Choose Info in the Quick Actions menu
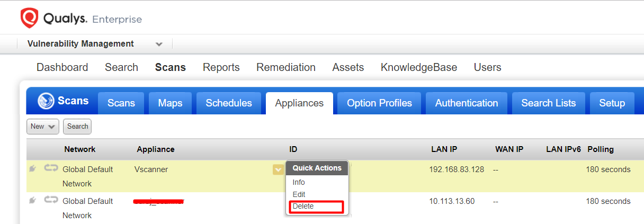 tap(299, 182)
